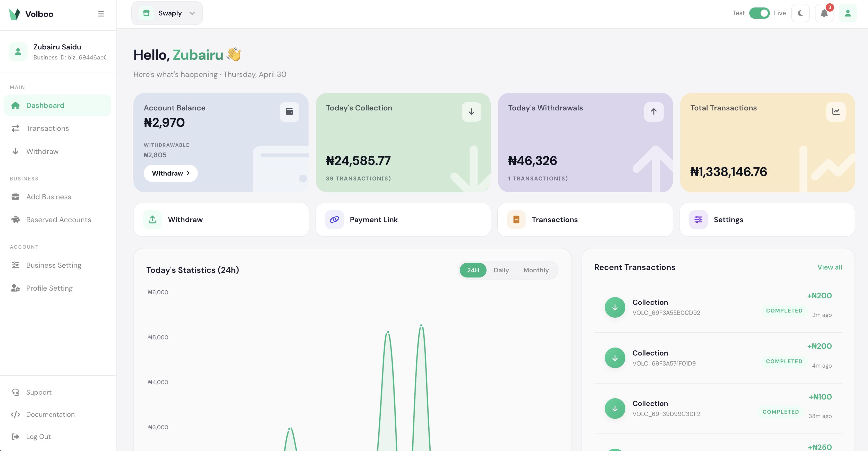This screenshot has height=451, width=868.
Task: Click the ₦1,338,146.76 total transactions value
Action: point(728,172)
